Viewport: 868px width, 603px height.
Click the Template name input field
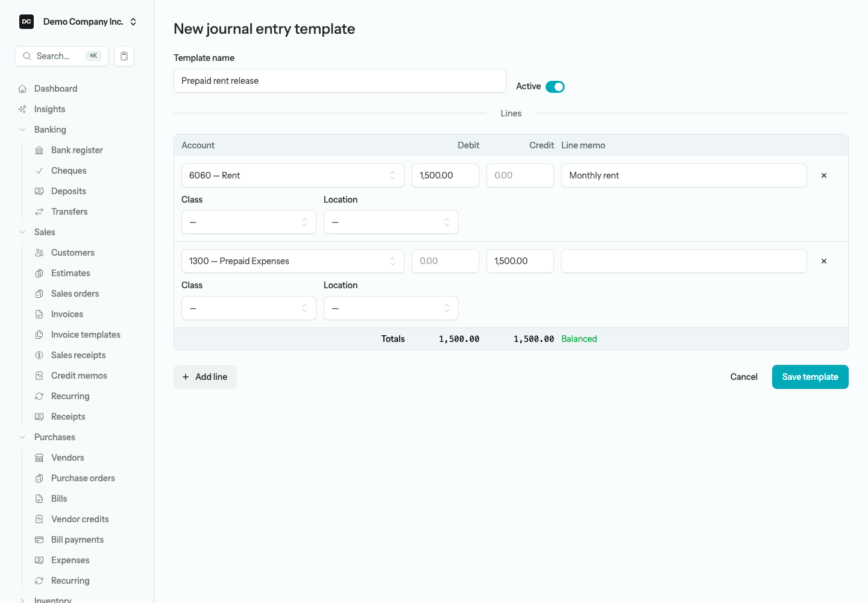tap(340, 81)
